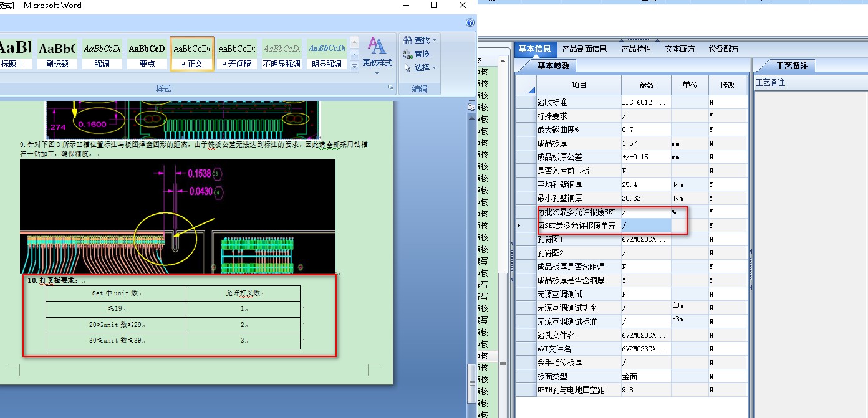Click the 单位 column header
The height and width of the screenshot is (418, 868).
coord(690,85)
